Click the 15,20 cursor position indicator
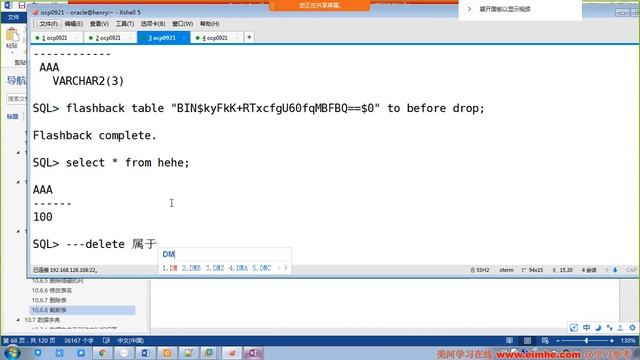This screenshot has width=640, height=360. [x=563, y=270]
